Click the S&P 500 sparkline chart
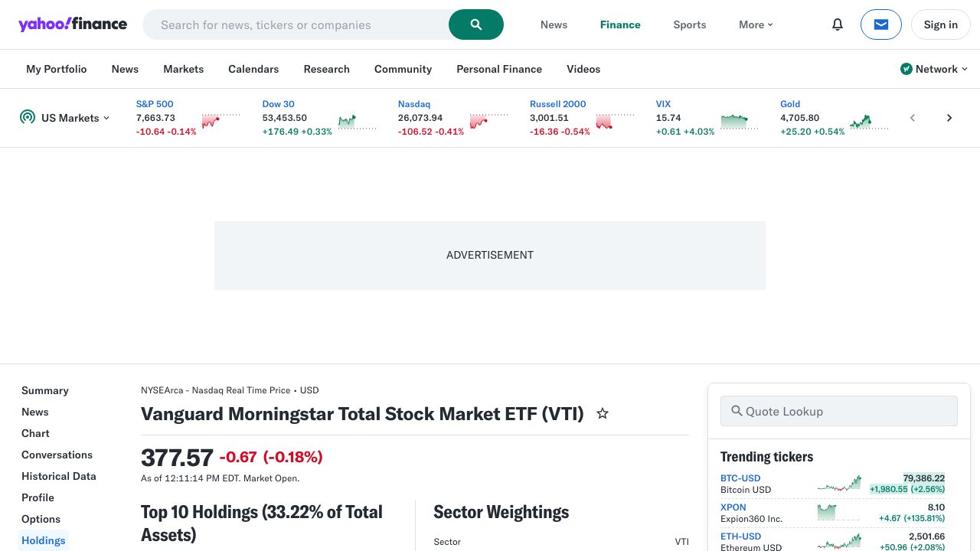This screenshot has width=980, height=551. [x=221, y=121]
